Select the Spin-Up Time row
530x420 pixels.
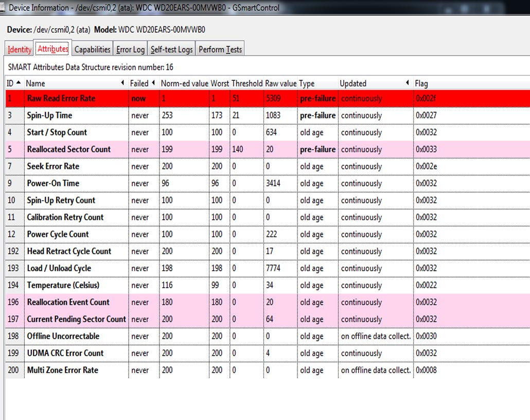268,115
